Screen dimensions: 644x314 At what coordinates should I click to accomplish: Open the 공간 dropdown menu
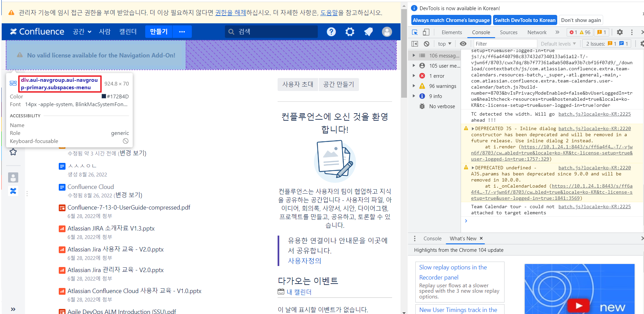[82, 31]
